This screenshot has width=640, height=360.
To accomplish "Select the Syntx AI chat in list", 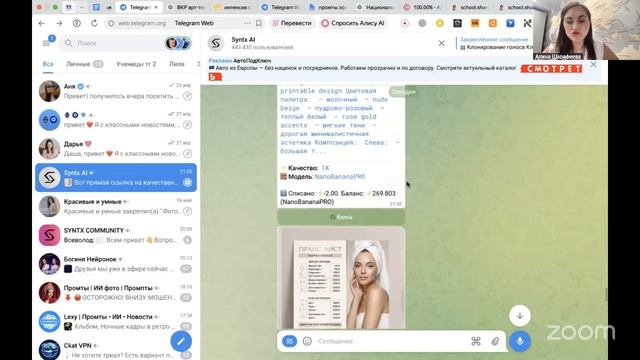I will 116,178.
